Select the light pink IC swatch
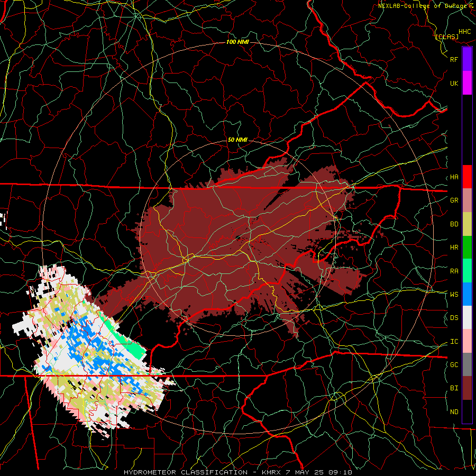 [467, 341]
